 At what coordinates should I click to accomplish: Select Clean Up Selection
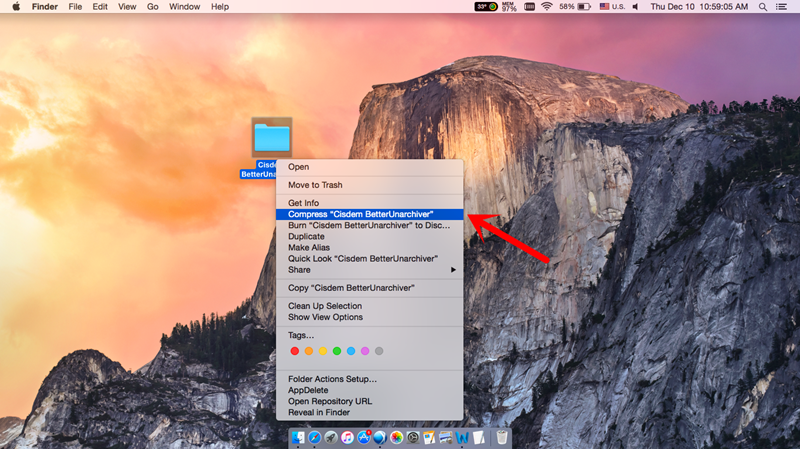369,306
